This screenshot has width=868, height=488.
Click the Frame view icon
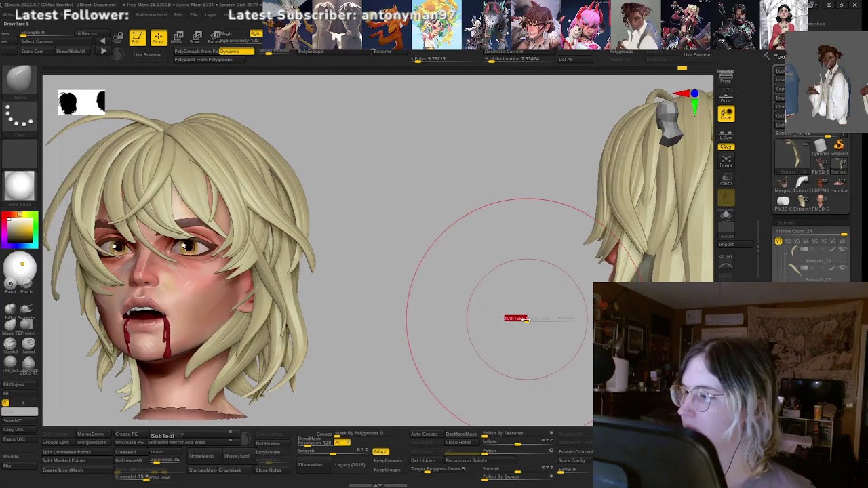[726, 161]
